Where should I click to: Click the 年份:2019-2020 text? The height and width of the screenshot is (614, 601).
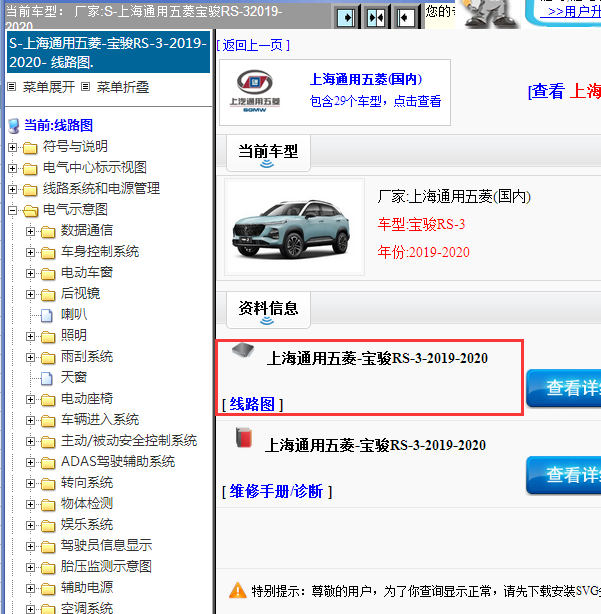(x=423, y=252)
